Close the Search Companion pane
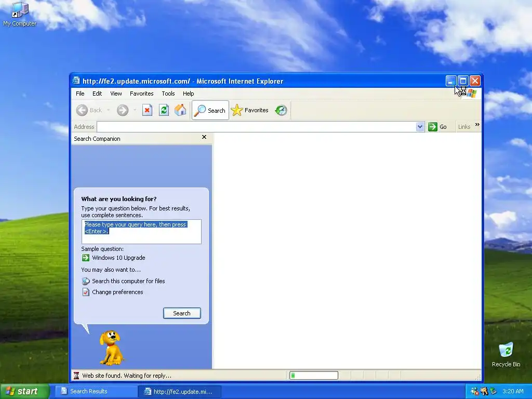 [204, 137]
